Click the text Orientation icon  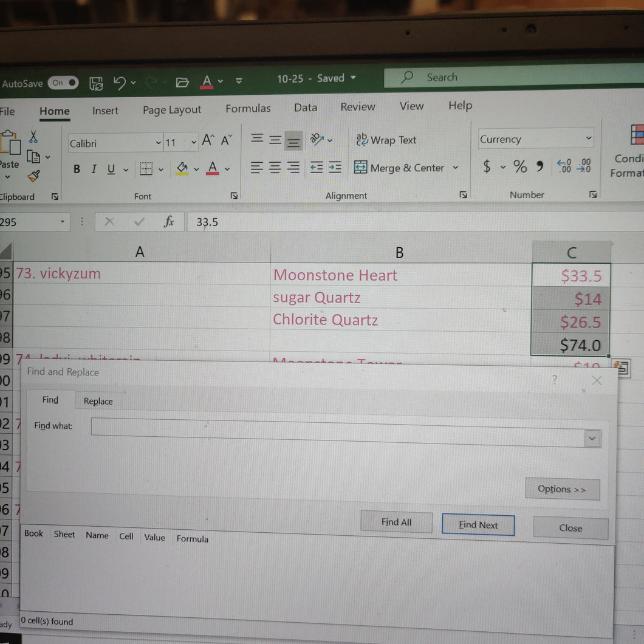[317, 139]
